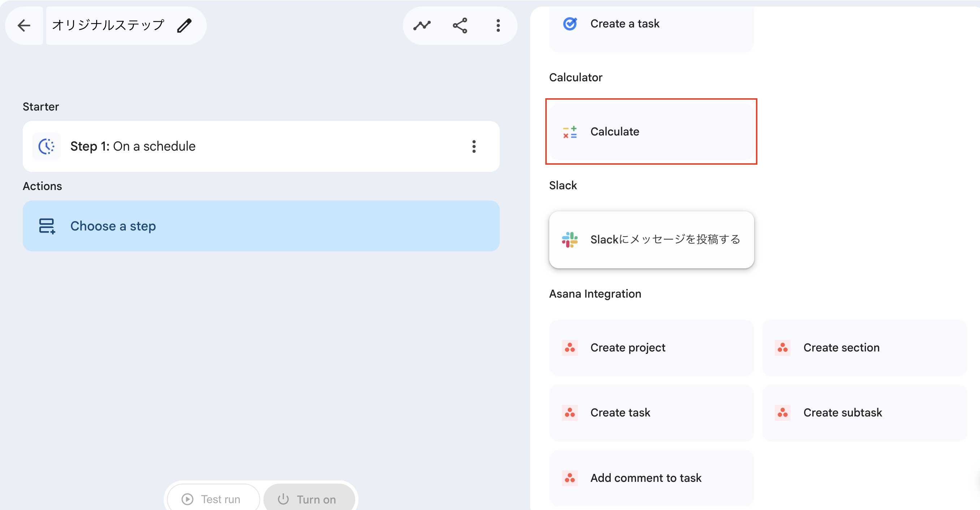Click the add-step icon beside Choose a step

click(x=47, y=226)
